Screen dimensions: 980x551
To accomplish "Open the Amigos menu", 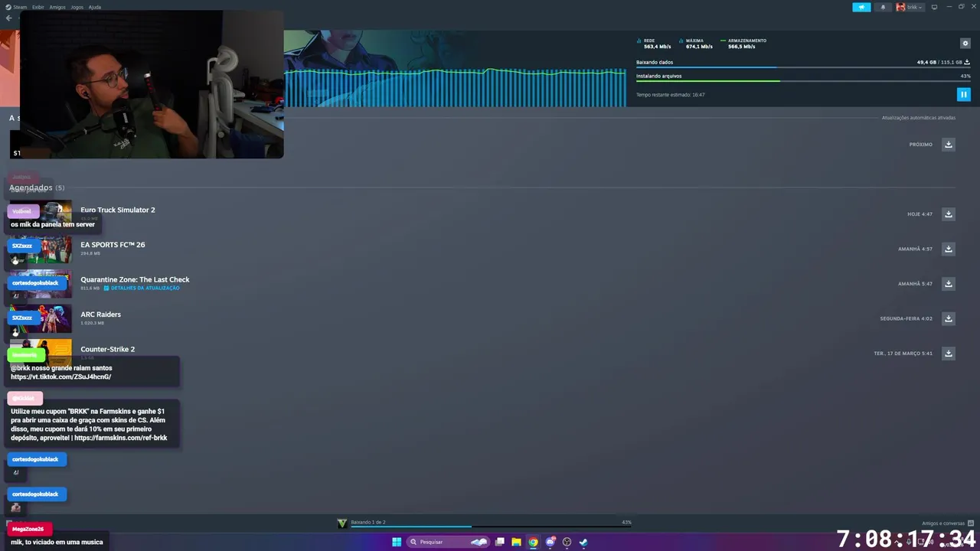I will click(57, 7).
